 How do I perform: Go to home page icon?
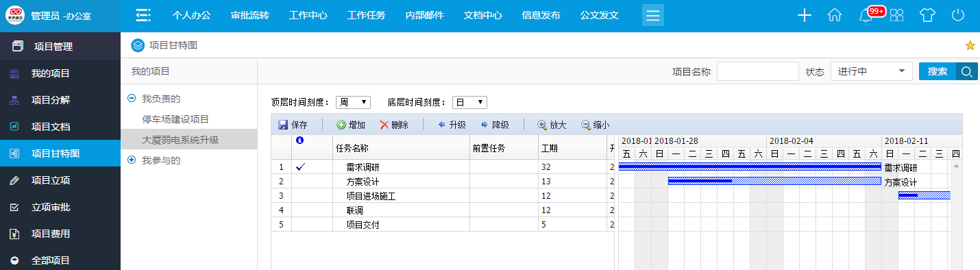[834, 15]
